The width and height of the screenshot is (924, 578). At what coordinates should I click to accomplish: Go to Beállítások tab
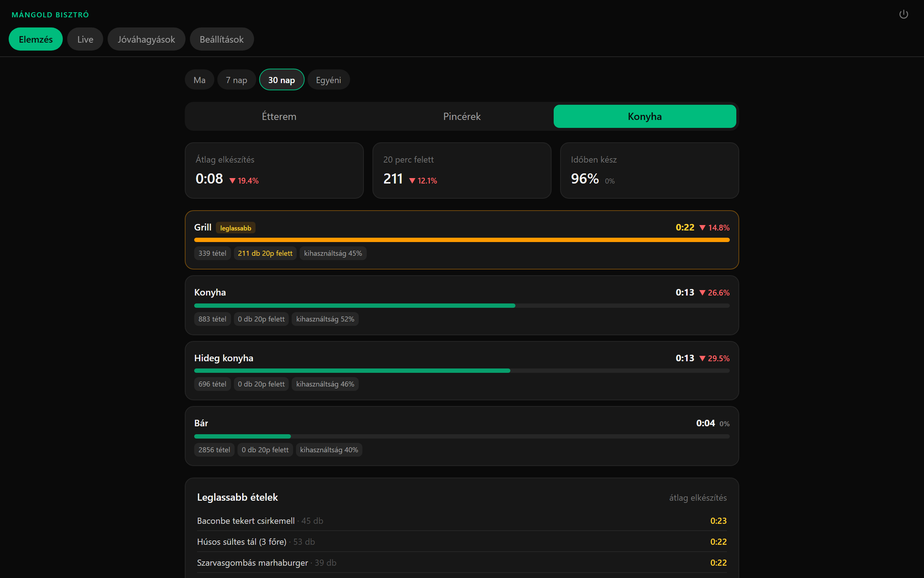[x=222, y=39]
